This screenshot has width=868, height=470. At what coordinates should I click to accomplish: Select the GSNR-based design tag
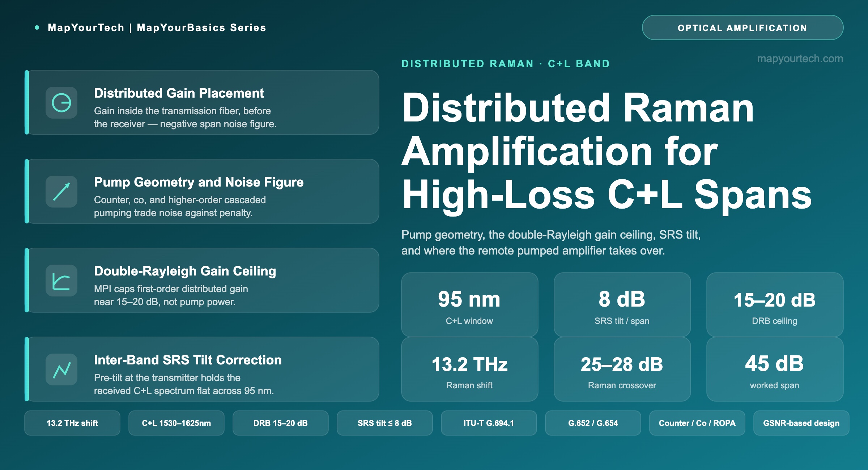point(801,423)
